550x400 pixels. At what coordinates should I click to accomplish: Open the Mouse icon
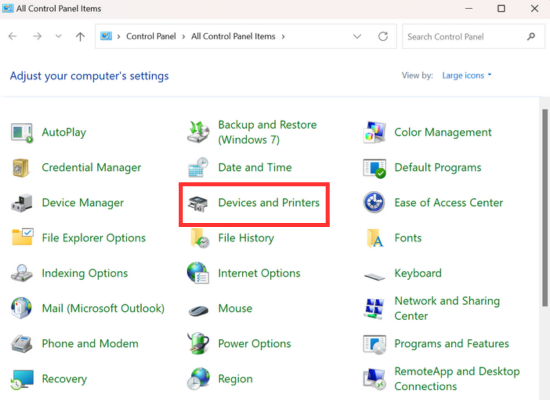[x=199, y=310]
